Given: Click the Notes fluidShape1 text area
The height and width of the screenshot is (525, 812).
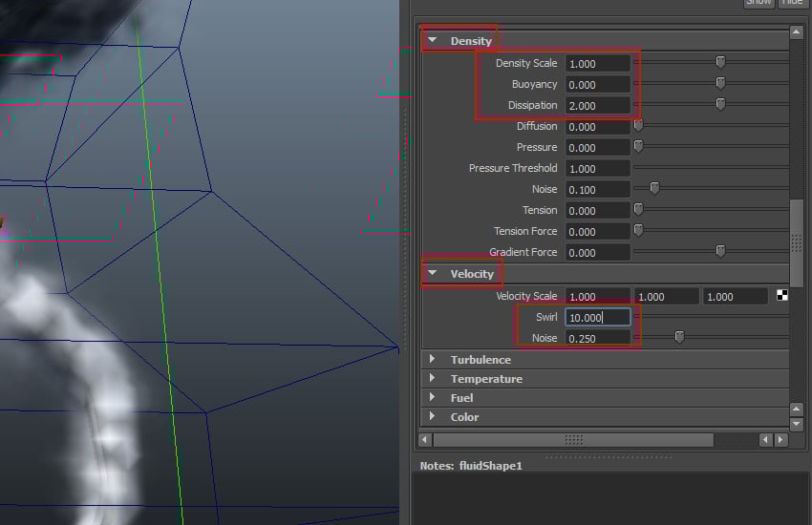Looking at the screenshot, I should [x=611, y=498].
